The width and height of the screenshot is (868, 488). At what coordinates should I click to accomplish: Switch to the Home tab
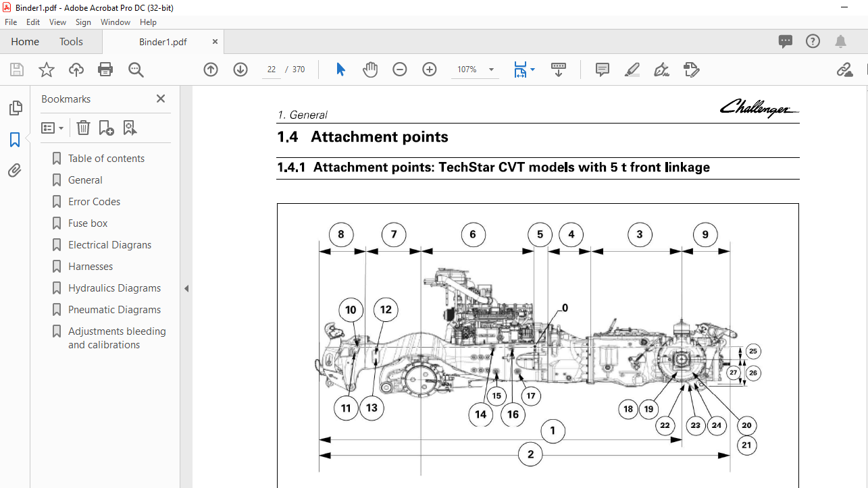pyautogui.click(x=25, y=42)
